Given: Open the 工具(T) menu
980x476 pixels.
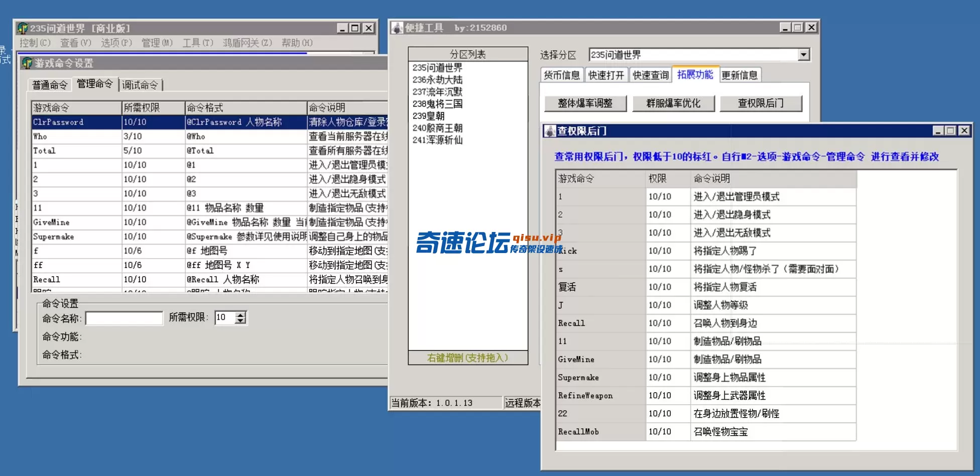Looking at the screenshot, I should [198, 43].
